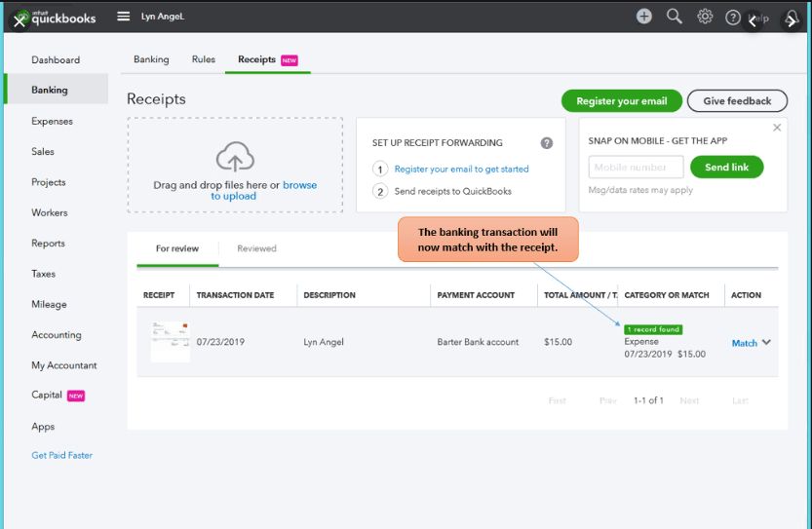Click the 1 record found badge
The image size is (812, 529).
pyautogui.click(x=653, y=329)
